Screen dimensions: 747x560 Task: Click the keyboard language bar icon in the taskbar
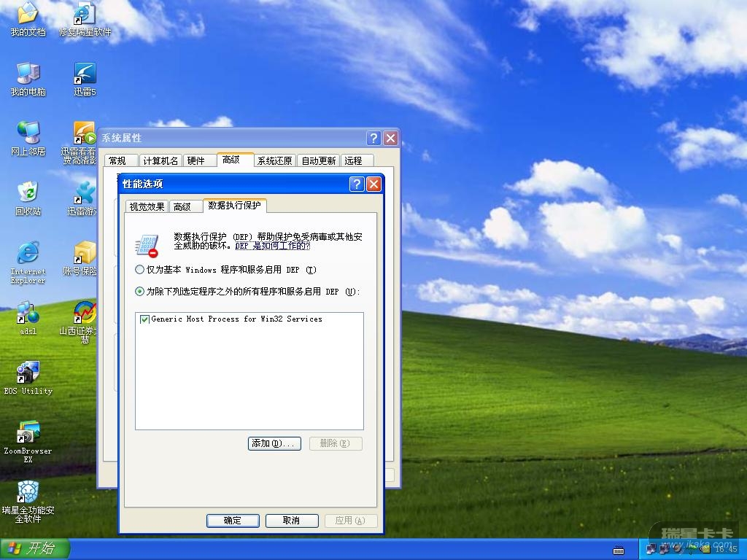(x=619, y=551)
